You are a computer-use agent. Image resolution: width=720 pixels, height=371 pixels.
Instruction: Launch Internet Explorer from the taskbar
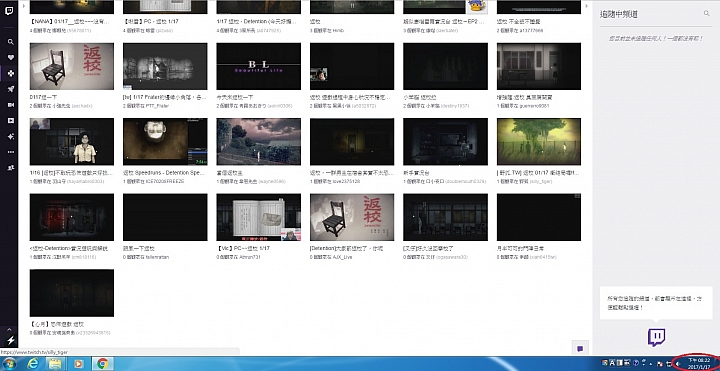coord(33,364)
